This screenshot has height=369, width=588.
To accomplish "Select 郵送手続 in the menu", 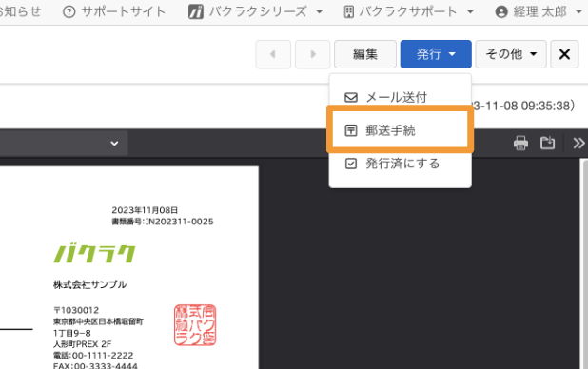I will pyautogui.click(x=401, y=130).
